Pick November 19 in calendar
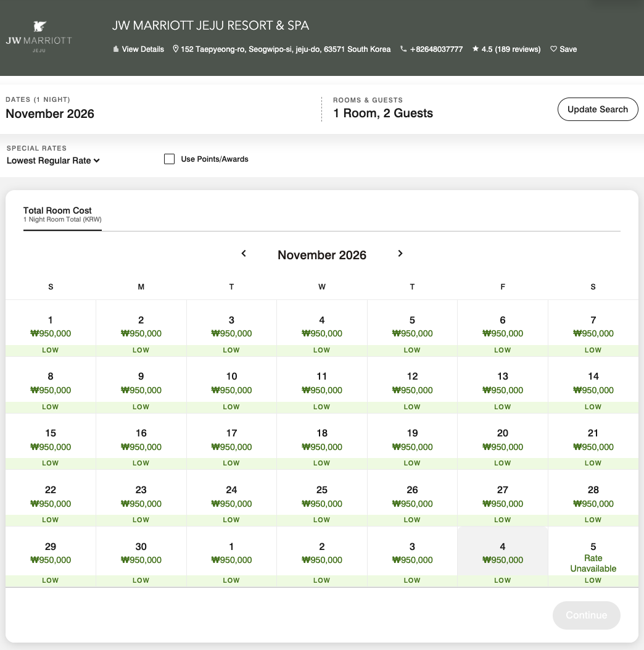Screen dimensions: 644x650 click(x=412, y=441)
